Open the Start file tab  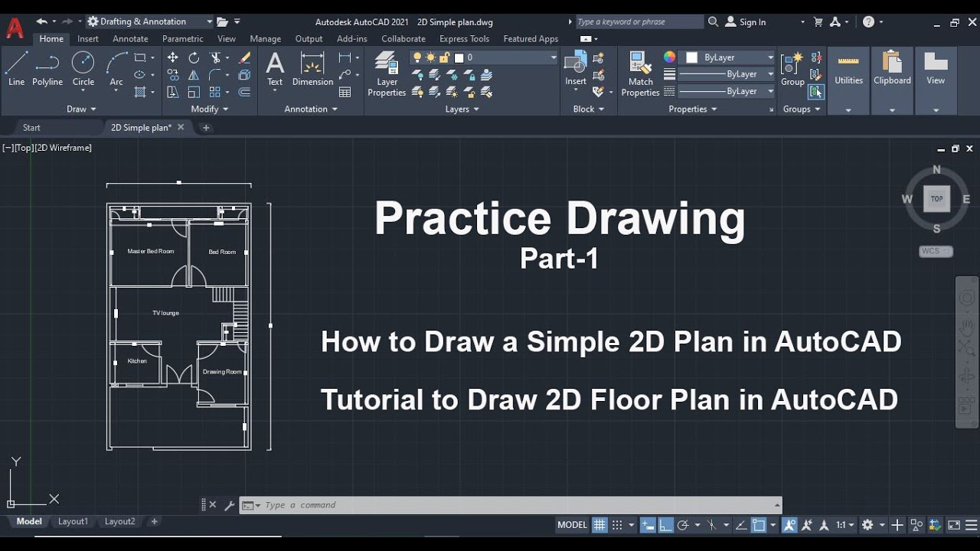tap(31, 128)
